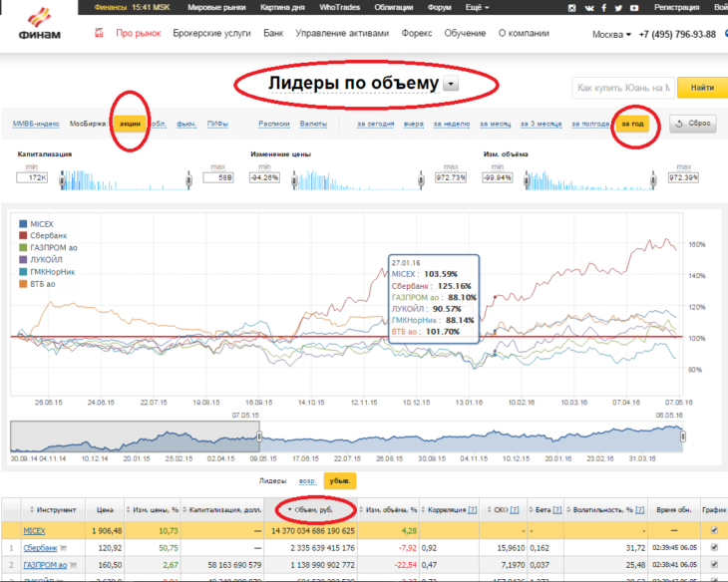Select the 'за неделю' period filter
Image resolution: width=728 pixels, height=582 pixels.
(452, 124)
